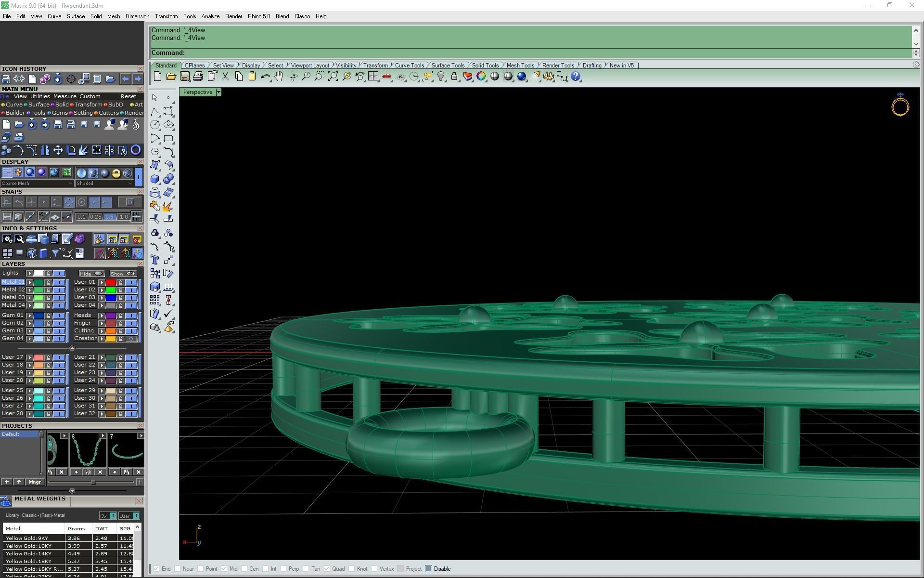Open the 4-viewport layout icon
924x578 pixels.
click(373, 77)
